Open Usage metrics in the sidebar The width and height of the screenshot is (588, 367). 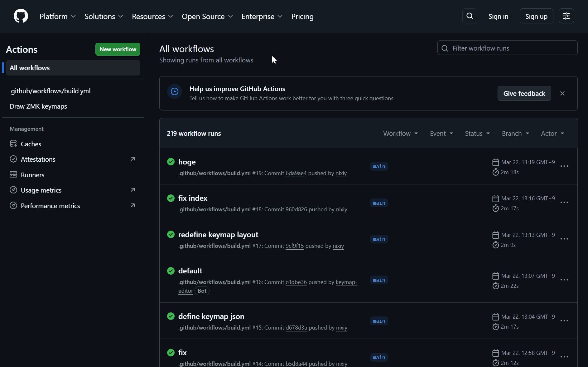pos(41,190)
